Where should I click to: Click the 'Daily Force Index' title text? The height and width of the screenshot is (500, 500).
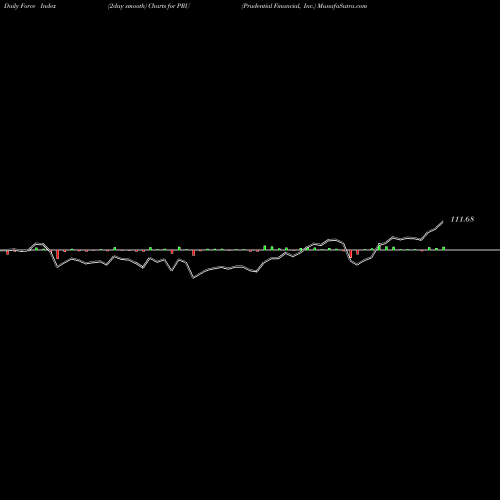click(x=30, y=6)
